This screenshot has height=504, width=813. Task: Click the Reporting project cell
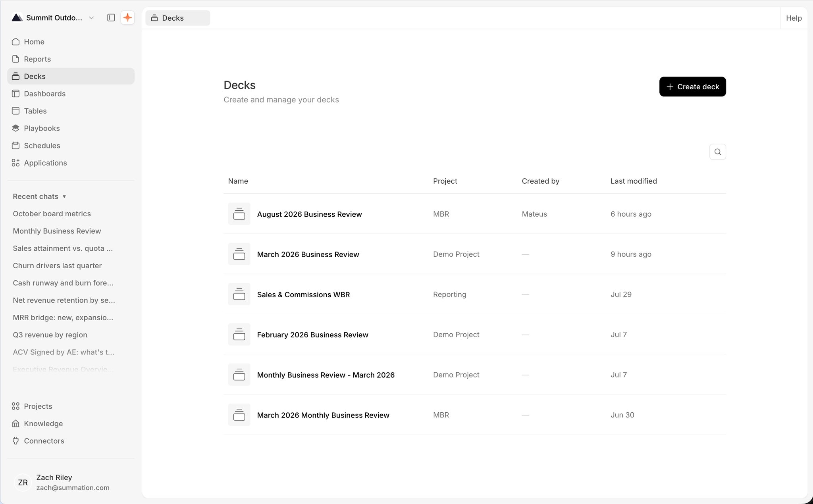click(x=449, y=294)
